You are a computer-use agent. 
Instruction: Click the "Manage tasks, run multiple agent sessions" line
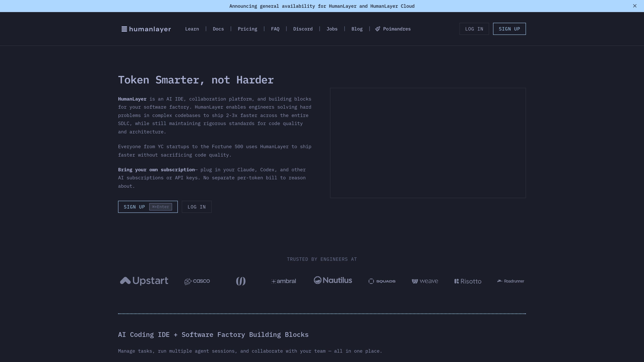click(250, 351)
